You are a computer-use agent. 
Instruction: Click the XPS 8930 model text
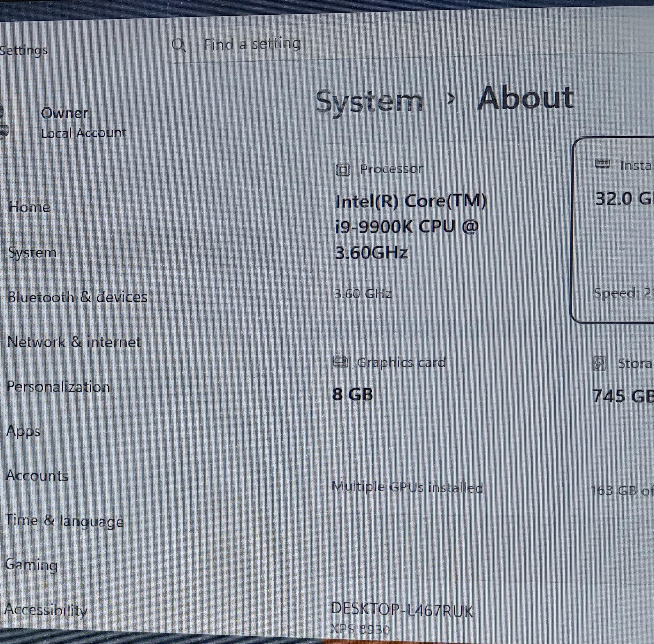[361, 630]
